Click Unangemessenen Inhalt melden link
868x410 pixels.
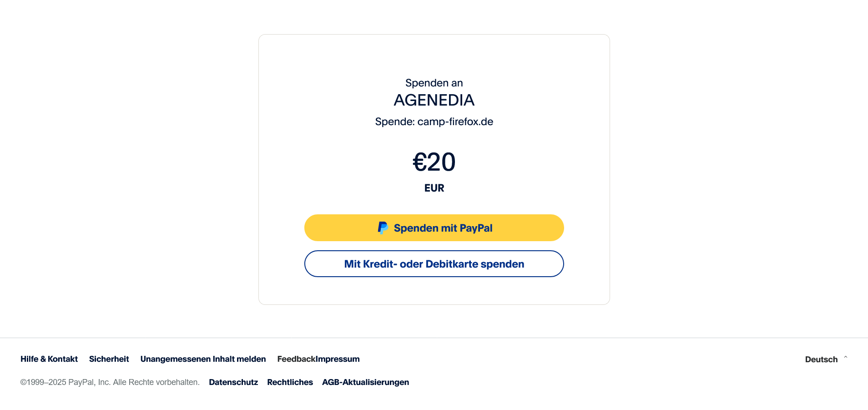[203, 359]
